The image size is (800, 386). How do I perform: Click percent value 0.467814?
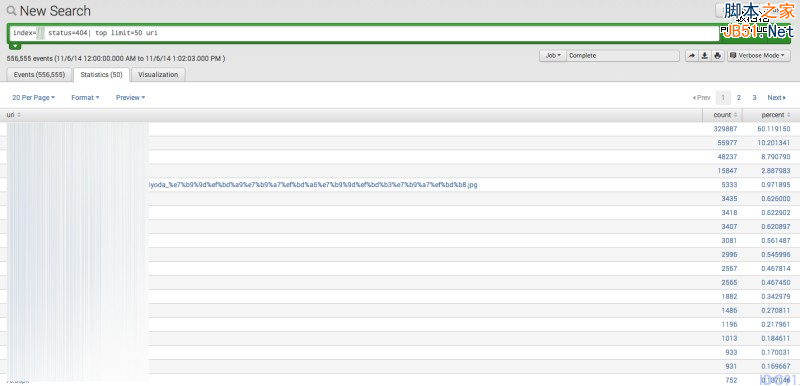[776, 268]
